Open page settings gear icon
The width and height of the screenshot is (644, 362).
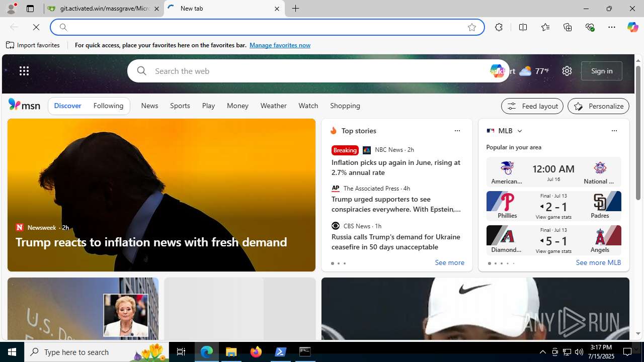(567, 71)
